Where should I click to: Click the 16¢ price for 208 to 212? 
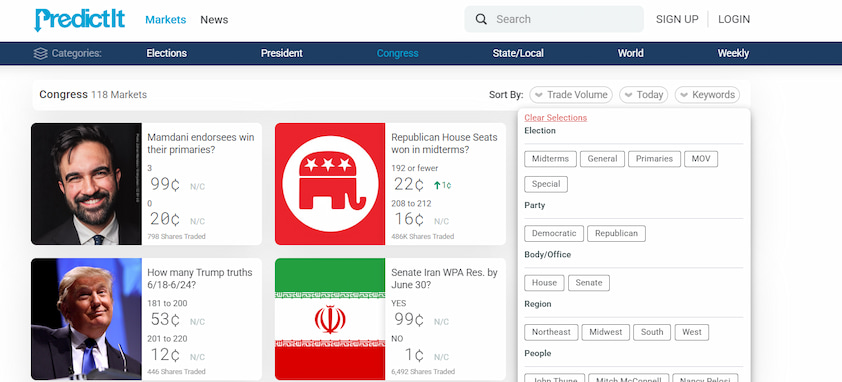pyautogui.click(x=409, y=219)
